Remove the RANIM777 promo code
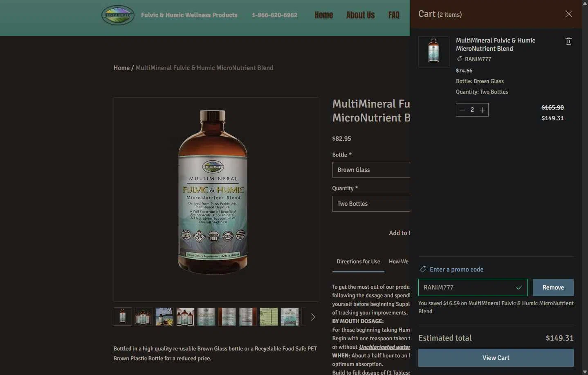Screen dimensions: 588x375 coord(553,287)
